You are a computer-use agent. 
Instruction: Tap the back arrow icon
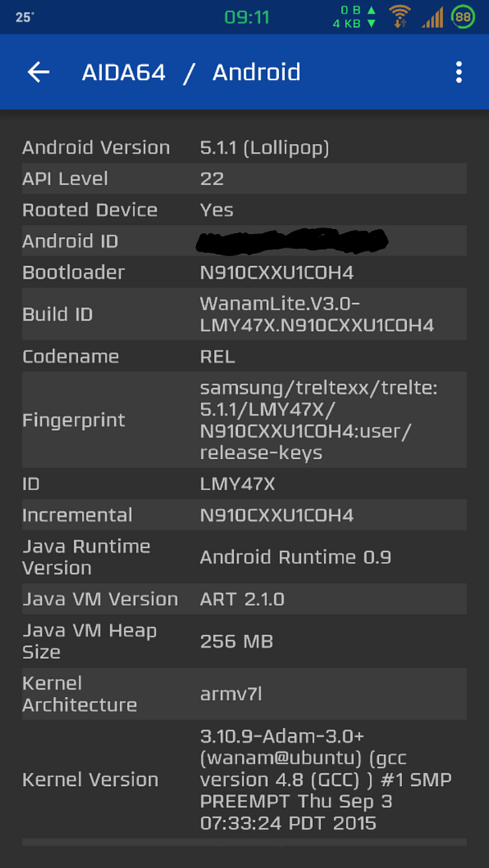(x=39, y=72)
